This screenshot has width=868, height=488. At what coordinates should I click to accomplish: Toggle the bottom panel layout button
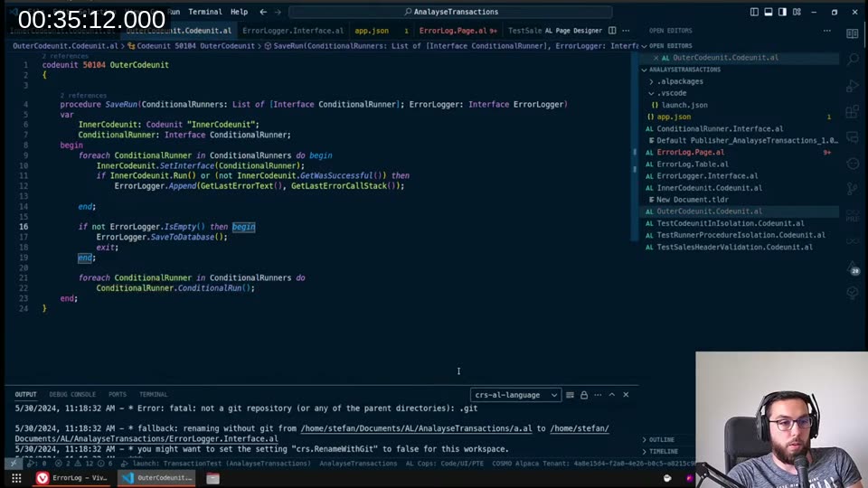pos(769,12)
